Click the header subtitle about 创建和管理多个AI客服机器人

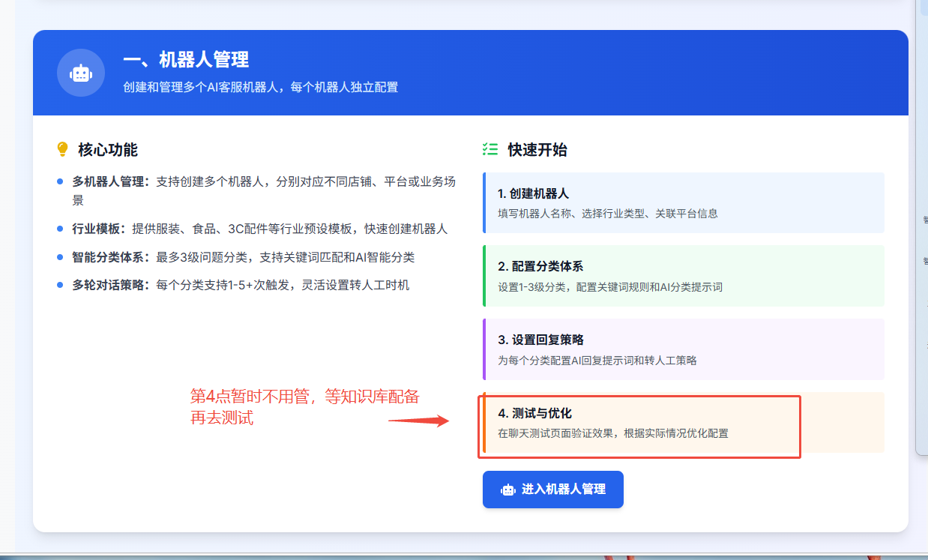[260, 88]
